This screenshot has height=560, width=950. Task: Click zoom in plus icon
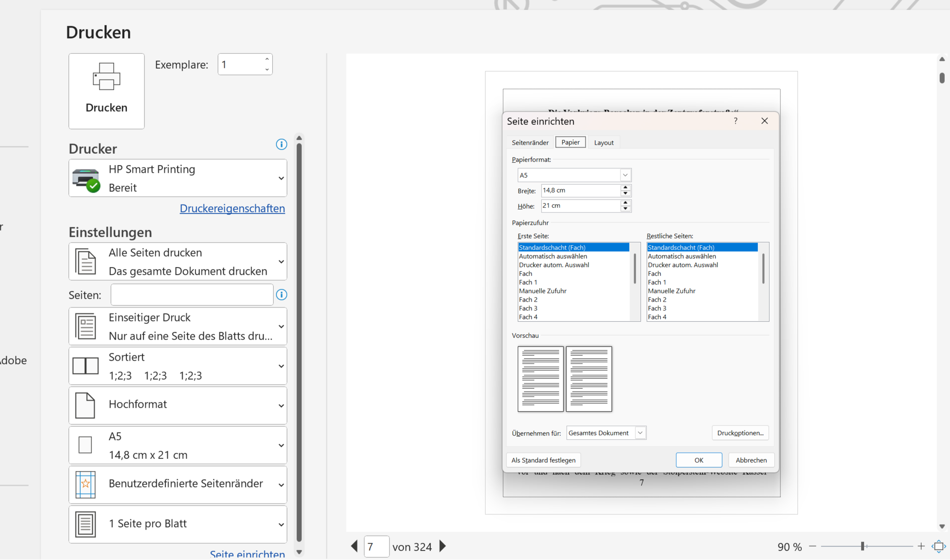pyautogui.click(x=921, y=546)
